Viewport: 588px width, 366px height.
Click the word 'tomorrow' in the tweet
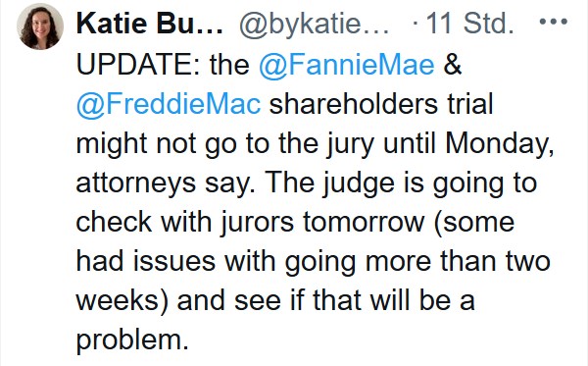(364, 222)
